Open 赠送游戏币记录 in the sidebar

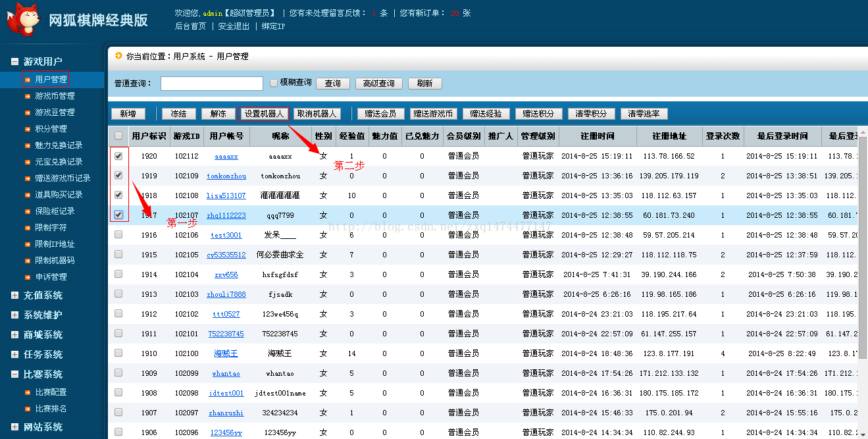coord(63,178)
